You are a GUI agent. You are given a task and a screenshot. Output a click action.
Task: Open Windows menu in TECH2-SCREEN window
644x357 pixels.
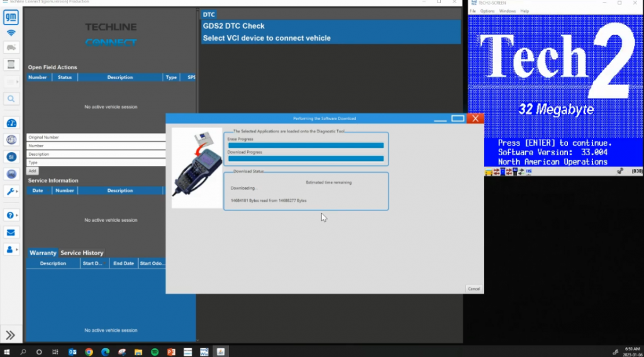click(508, 11)
